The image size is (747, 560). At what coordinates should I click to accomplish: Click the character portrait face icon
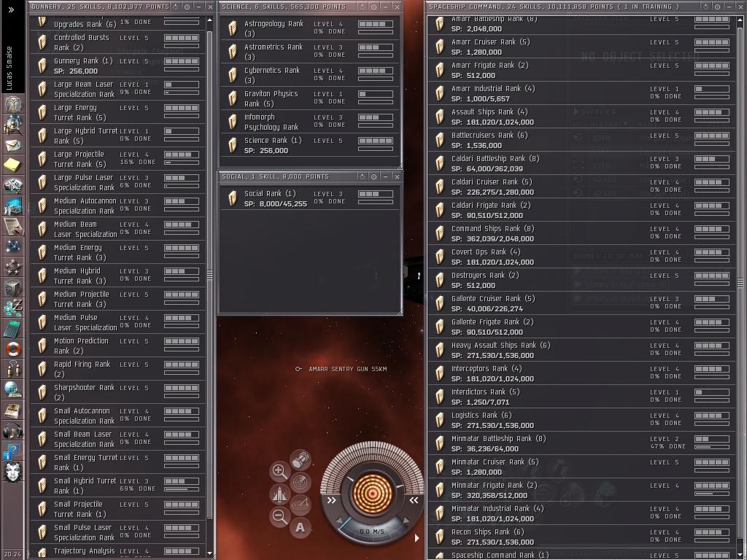13,472
